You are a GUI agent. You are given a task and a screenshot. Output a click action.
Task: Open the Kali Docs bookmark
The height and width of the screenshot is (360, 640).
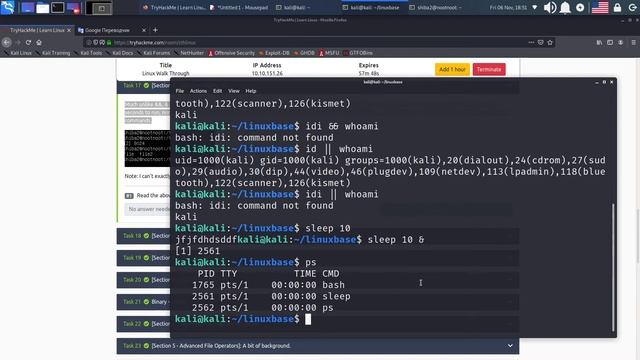(119, 53)
